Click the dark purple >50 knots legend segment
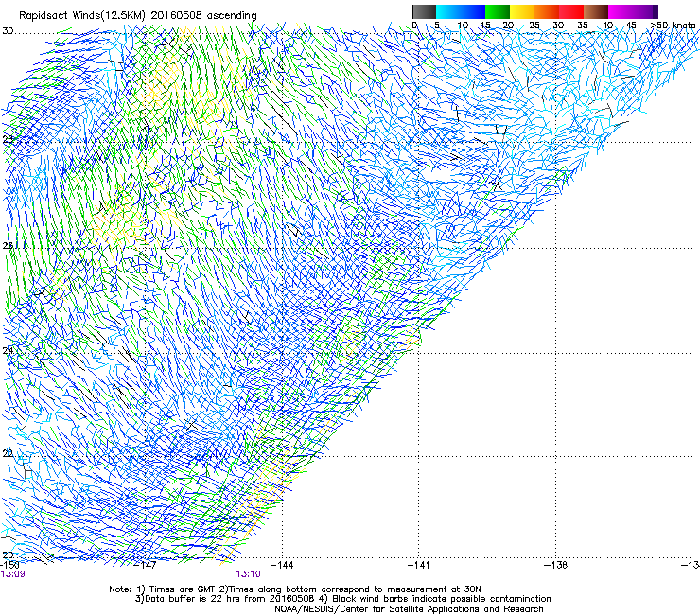 [x=656, y=11]
